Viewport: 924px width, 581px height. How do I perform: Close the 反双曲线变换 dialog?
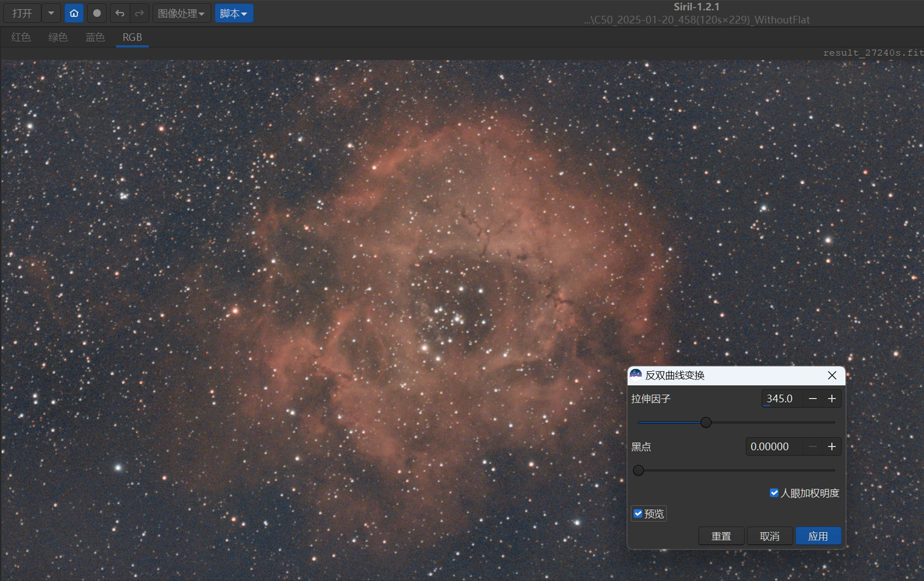pyautogui.click(x=832, y=376)
